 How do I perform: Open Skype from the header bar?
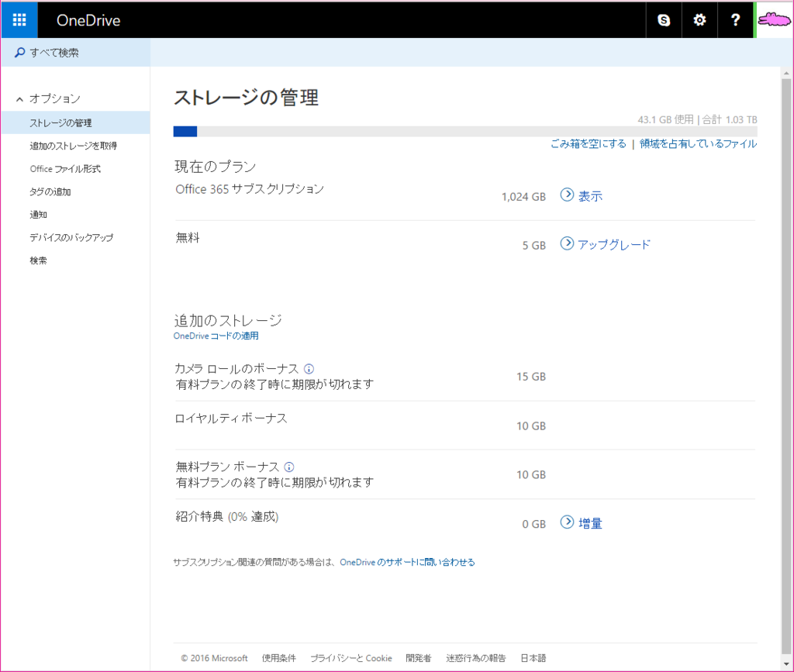[664, 19]
